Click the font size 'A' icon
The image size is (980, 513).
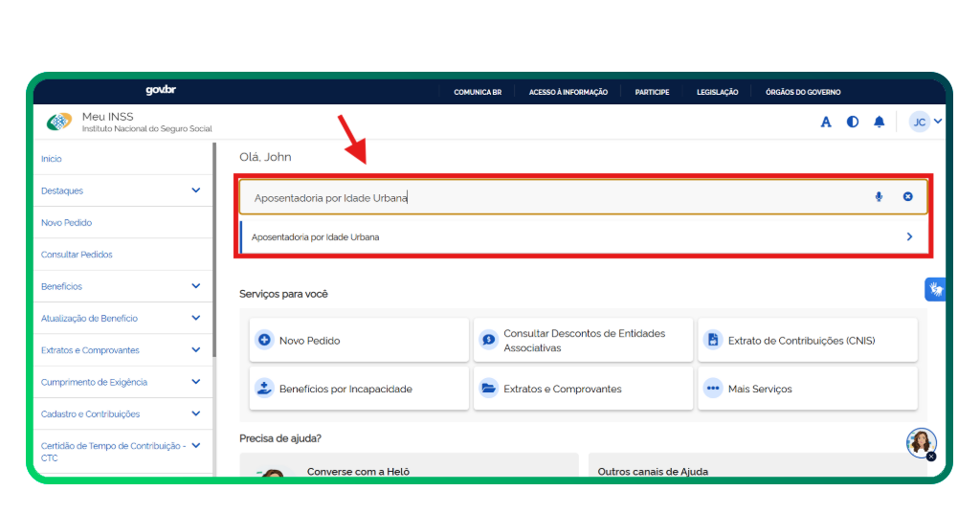coord(826,122)
